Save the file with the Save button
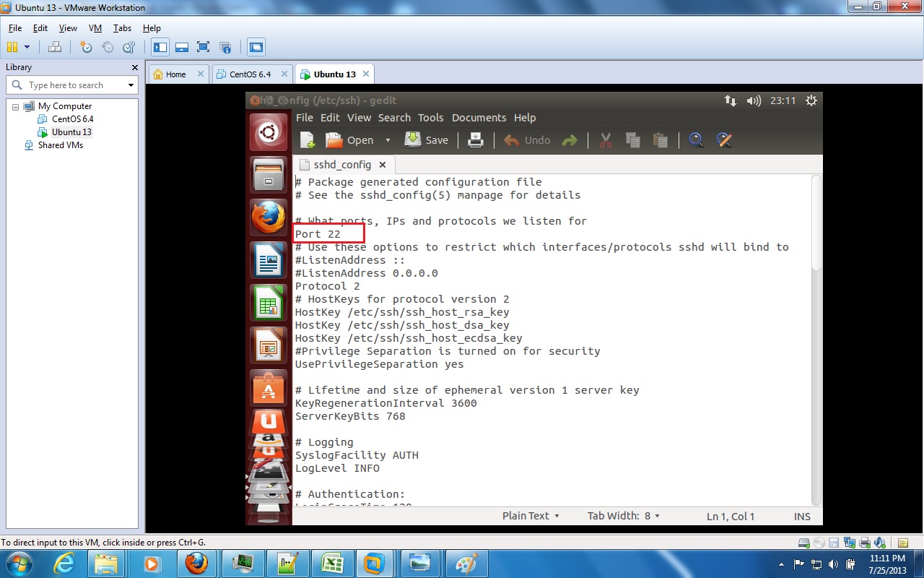924x578 pixels. point(427,139)
